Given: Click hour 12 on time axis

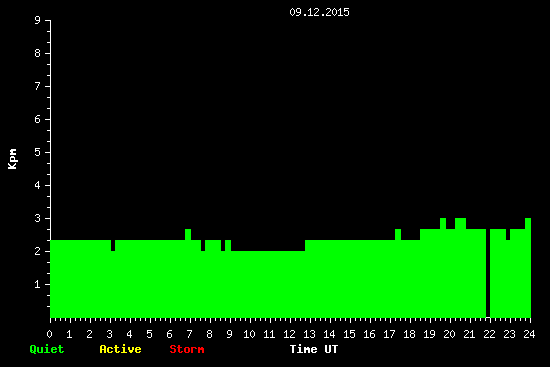Looking at the screenshot, I should pyautogui.click(x=289, y=334).
